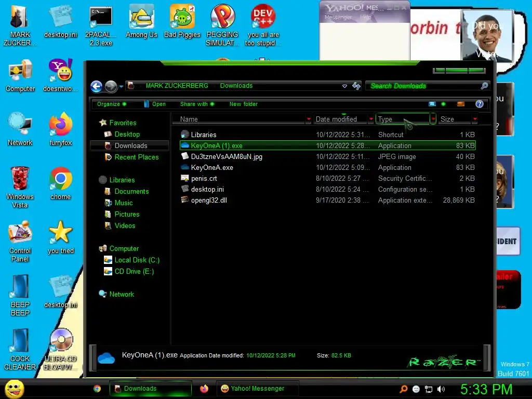Click Open in the Explorer toolbar
Image resolution: width=532 pixels, height=399 pixels.
(x=155, y=104)
